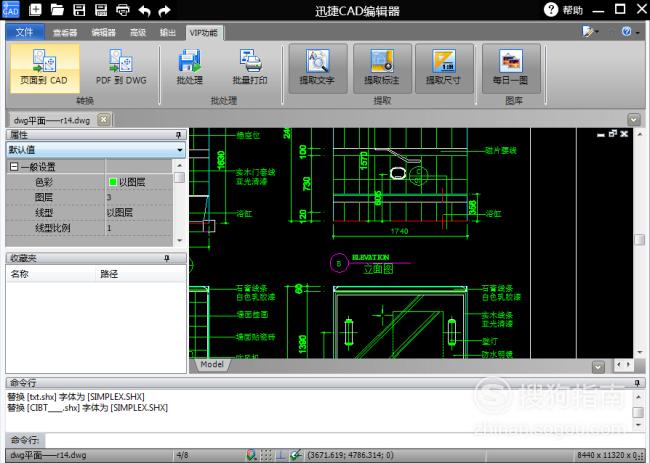Collapse the 一般设置 section
This screenshot has height=463, width=650.
(x=14, y=167)
